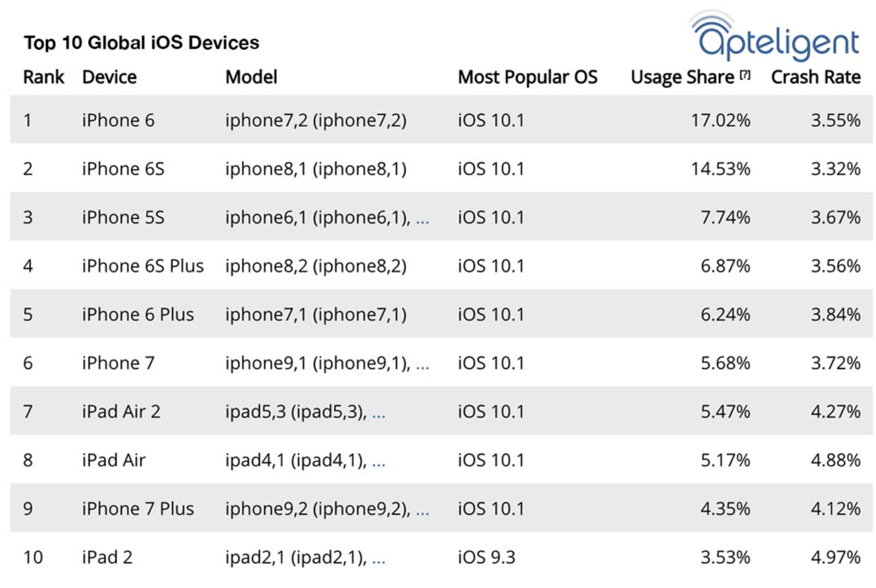Viewport: 876px width, 588px height.
Task: Show more iPhone 7 Plus models
Action: (422, 510)
